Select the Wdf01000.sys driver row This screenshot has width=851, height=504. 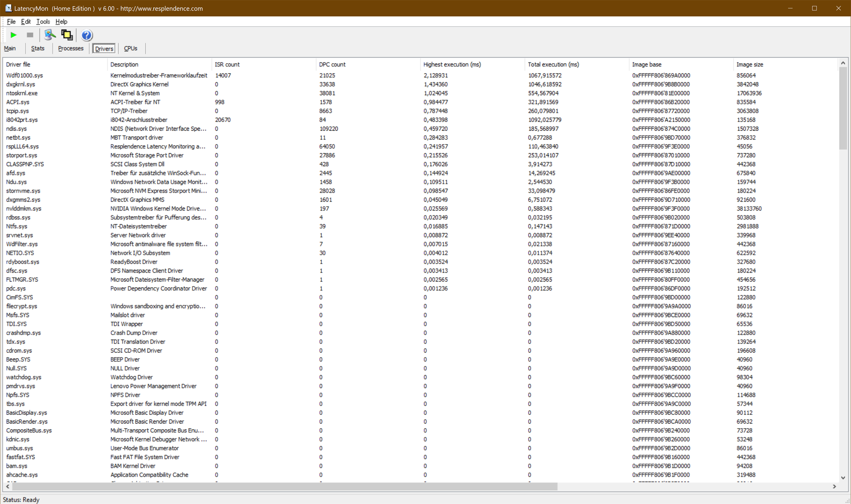(24, 75)
